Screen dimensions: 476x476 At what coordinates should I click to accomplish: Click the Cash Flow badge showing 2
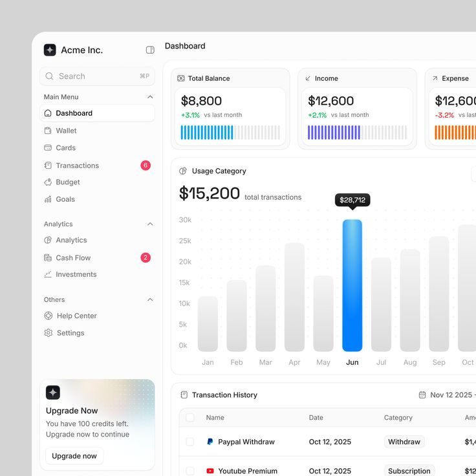146,257
